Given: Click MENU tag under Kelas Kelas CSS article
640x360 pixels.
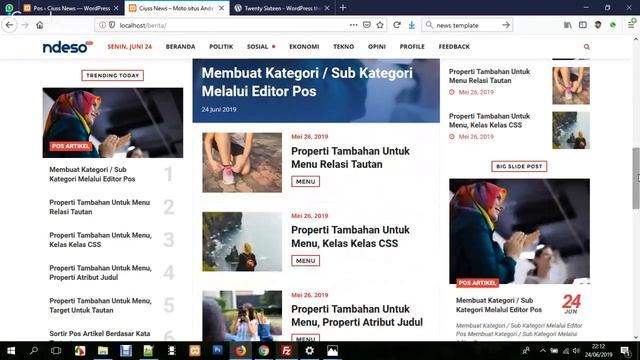Looking at the screenshot, I should tap(305, 261).
